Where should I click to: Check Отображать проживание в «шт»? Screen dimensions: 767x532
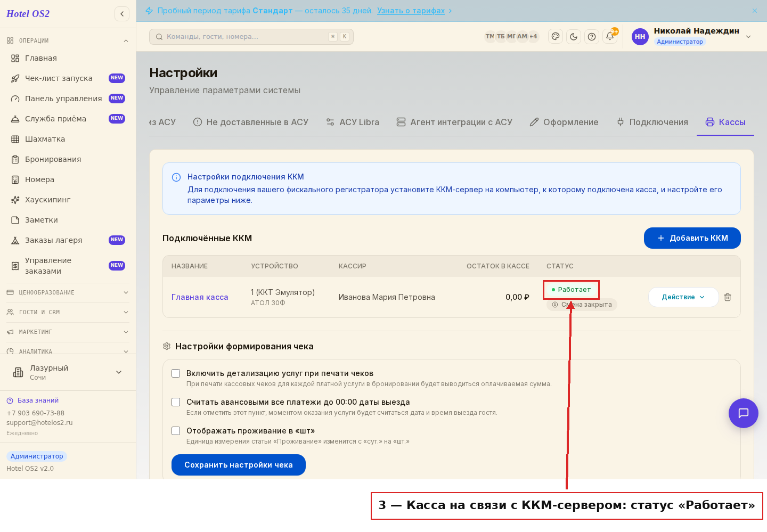coord(176,431)
